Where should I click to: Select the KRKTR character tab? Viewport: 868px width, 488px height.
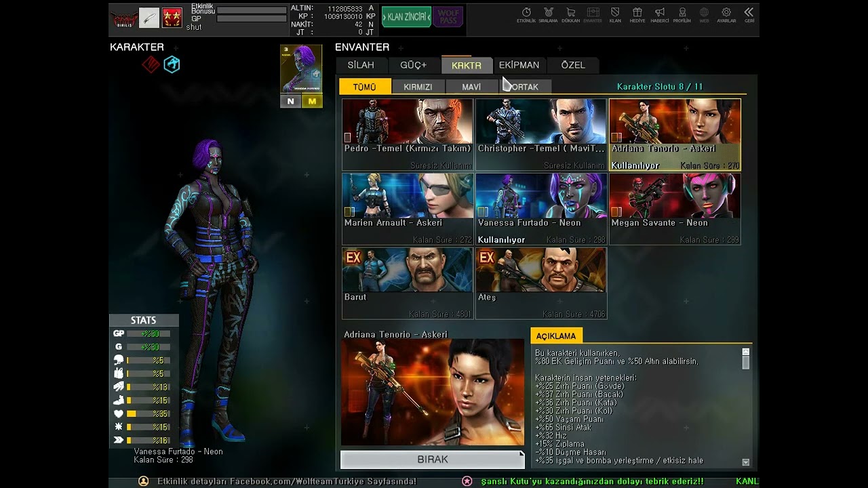point(467,65)
